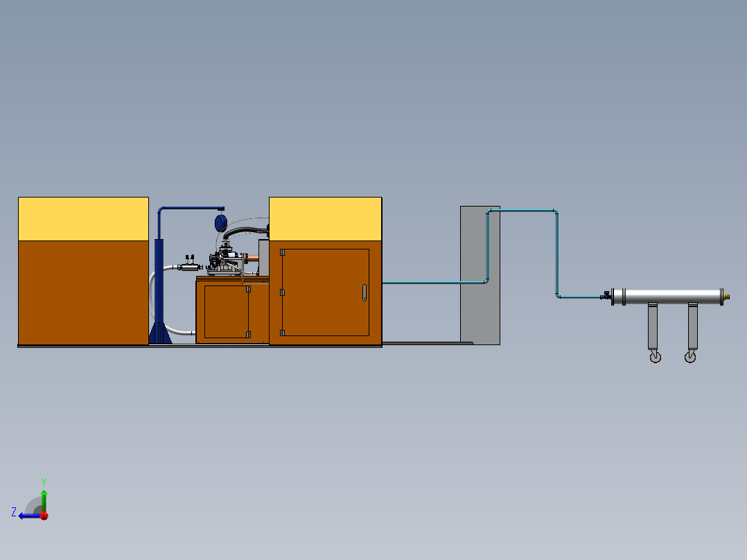This screenshot has width=747, height=560.
Task: Select the gray wall panel
Action: pyautogui.click(x=480, y=275)
